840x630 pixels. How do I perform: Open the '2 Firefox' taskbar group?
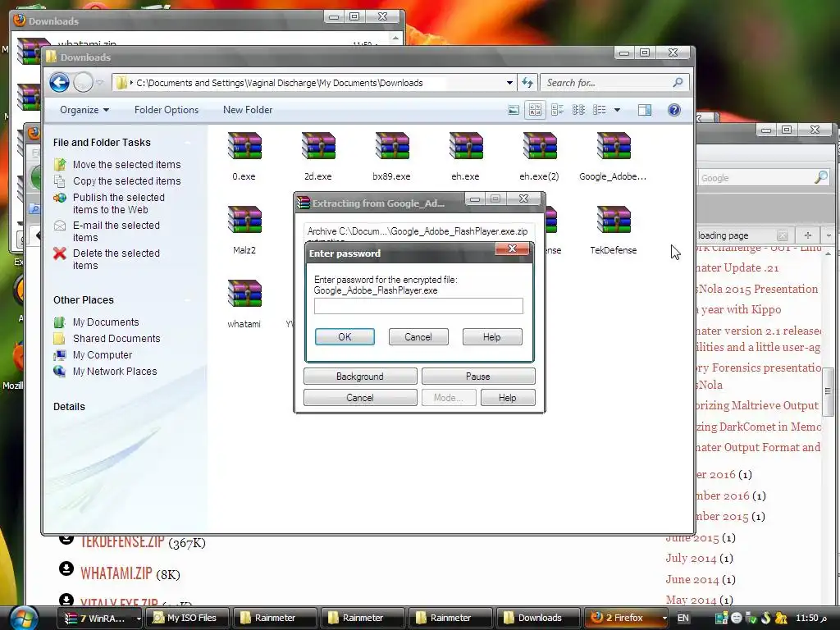(x=624, y=619)
